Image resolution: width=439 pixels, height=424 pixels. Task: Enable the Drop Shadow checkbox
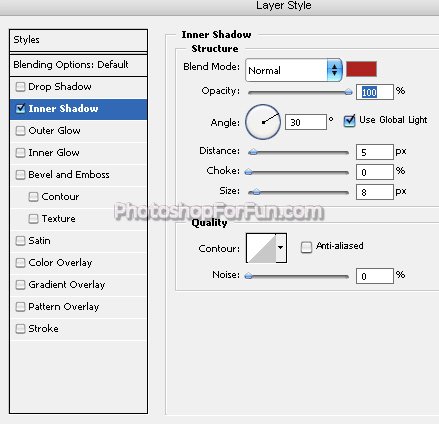click(20, 87)
